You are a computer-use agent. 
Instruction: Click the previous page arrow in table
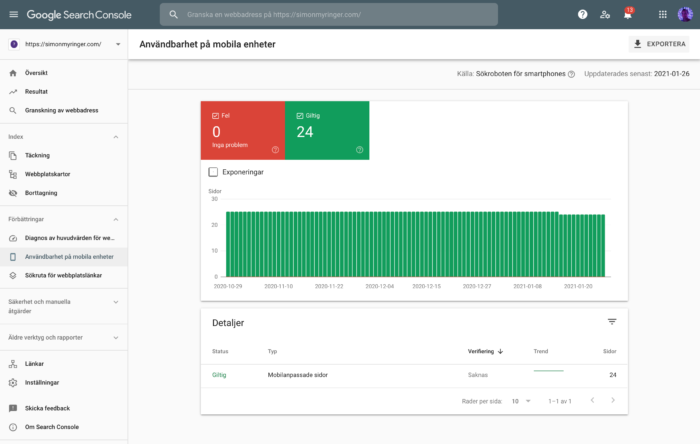(x=592, y=400)
